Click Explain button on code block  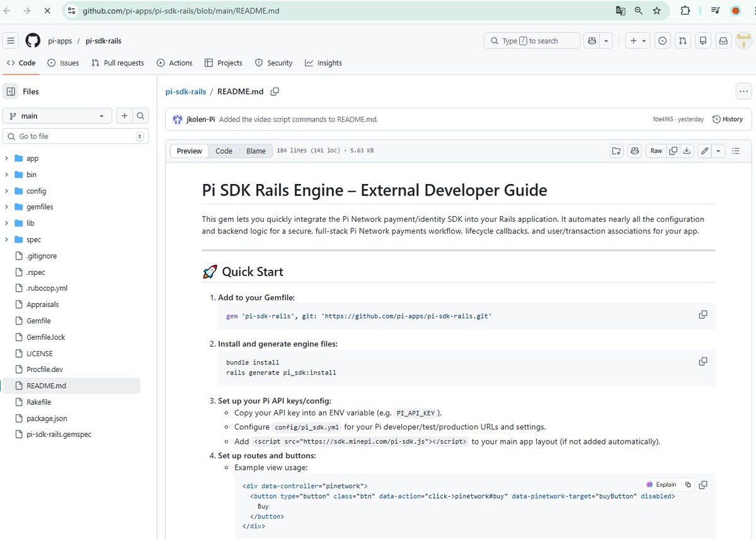661,485
